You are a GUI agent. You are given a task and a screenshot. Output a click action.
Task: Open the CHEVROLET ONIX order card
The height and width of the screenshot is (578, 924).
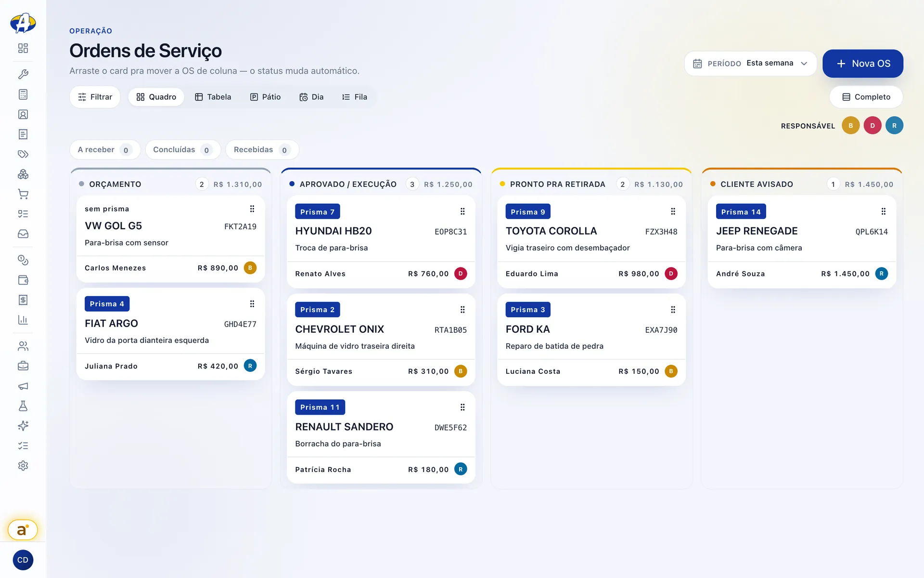381,340
